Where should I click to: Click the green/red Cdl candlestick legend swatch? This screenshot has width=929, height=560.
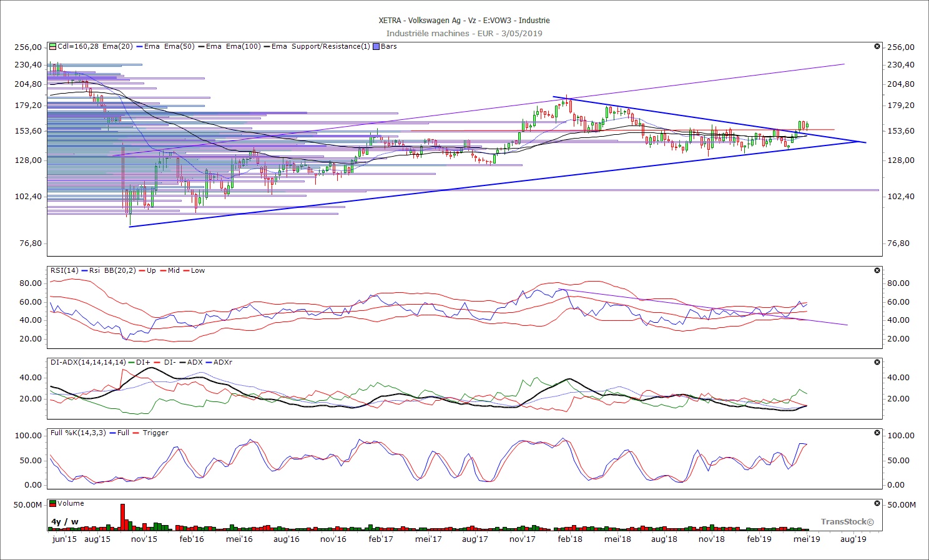click(53, 46)
